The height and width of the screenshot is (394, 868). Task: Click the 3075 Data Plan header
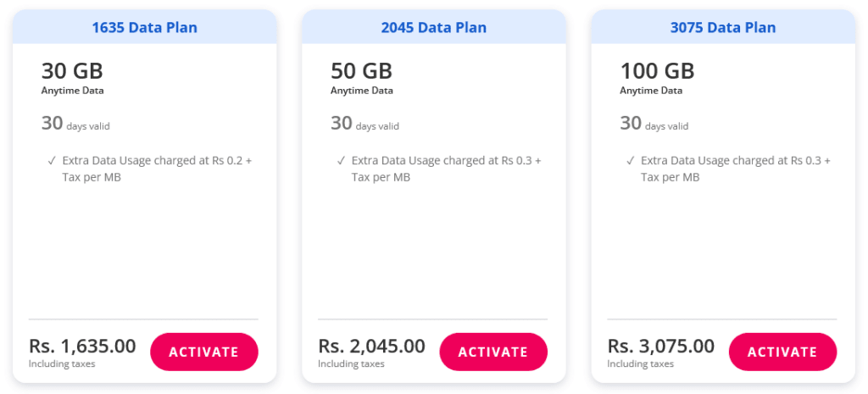[723, 27]
